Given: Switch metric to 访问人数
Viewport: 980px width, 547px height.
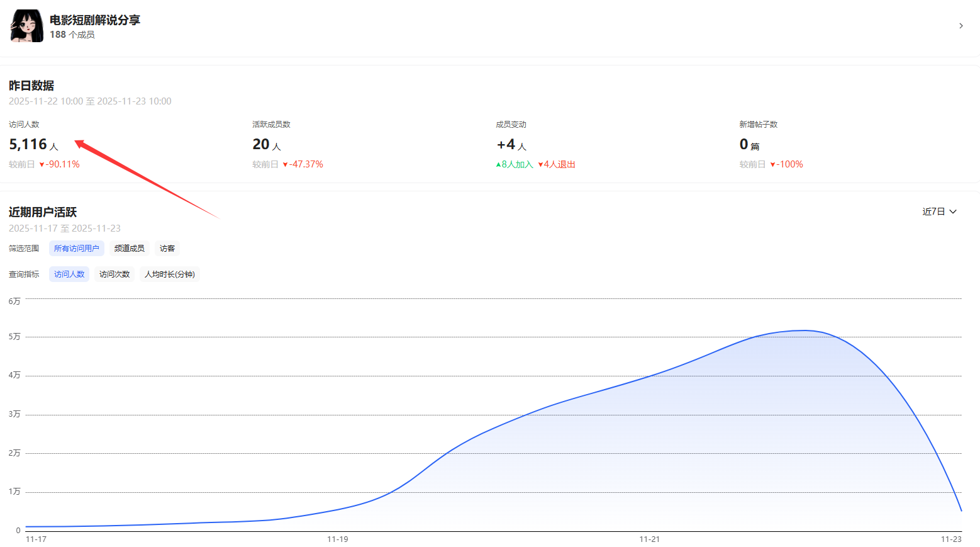Looking at the screenshot, I should (69, 274).
